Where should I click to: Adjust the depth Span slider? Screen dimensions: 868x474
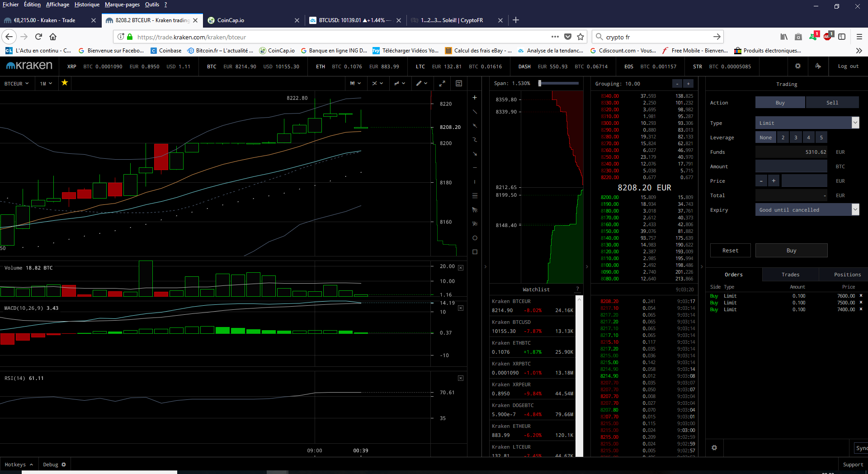point(540,83)
